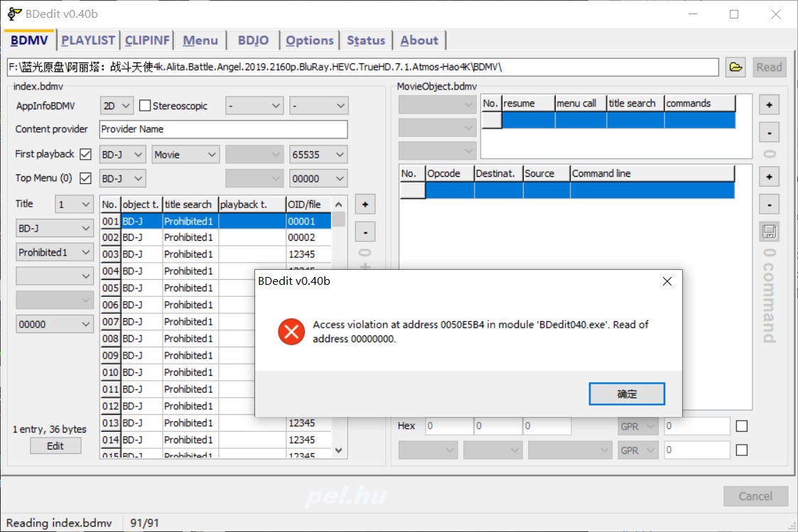Open the Title object type BD-J dropdown
Screen dimensions: 798x532
tap(55, 229)
